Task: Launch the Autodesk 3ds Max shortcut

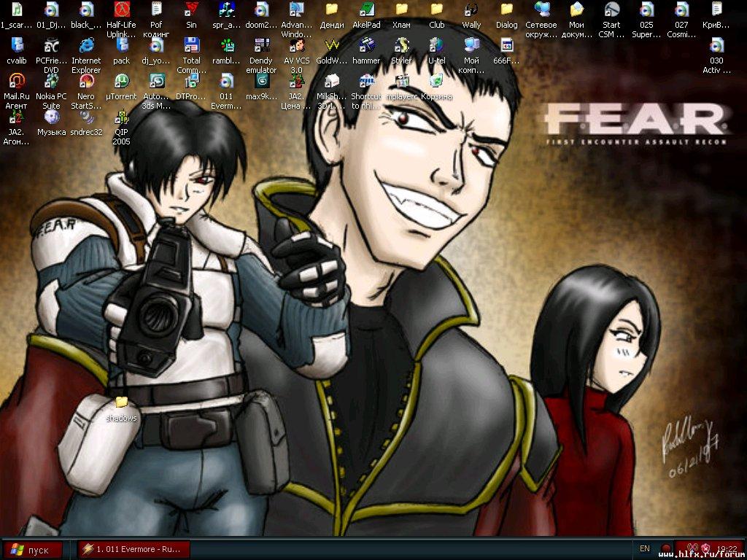Action: click(x=156, y=80)
